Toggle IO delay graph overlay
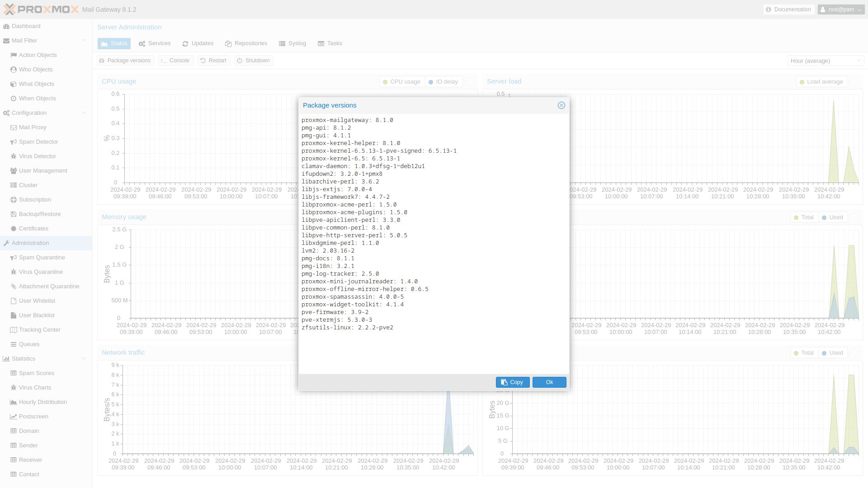The width and height of the screenshot is (868, 488). [x=443, y=81]
